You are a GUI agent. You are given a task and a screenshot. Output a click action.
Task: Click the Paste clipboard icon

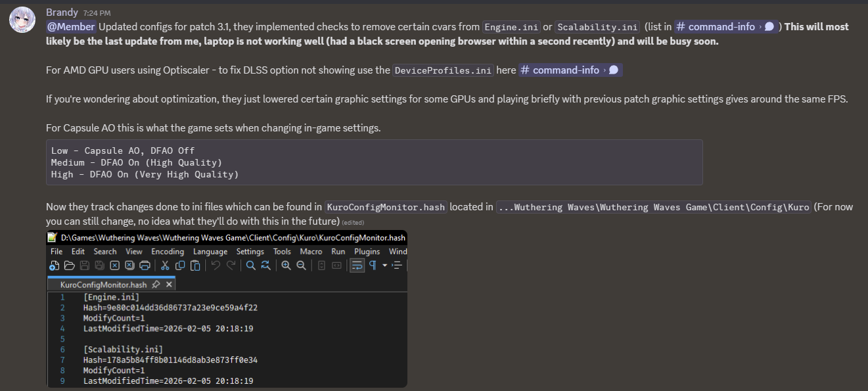click(x=195, y=265)
